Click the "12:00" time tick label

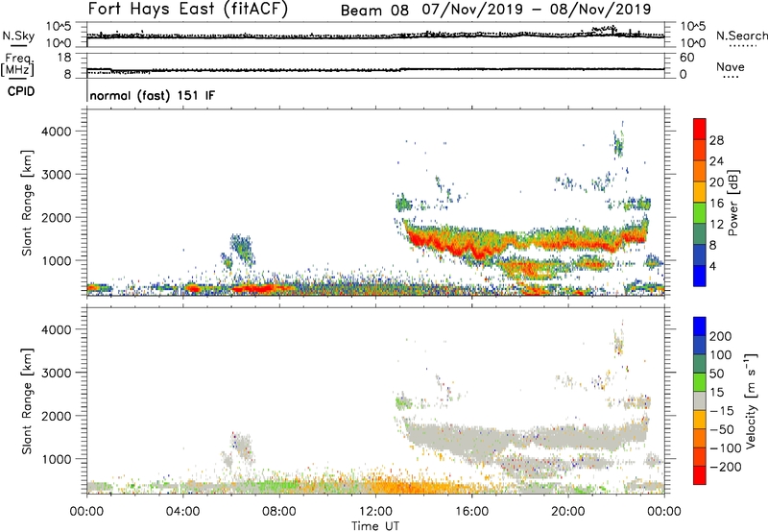pos(375,512)
